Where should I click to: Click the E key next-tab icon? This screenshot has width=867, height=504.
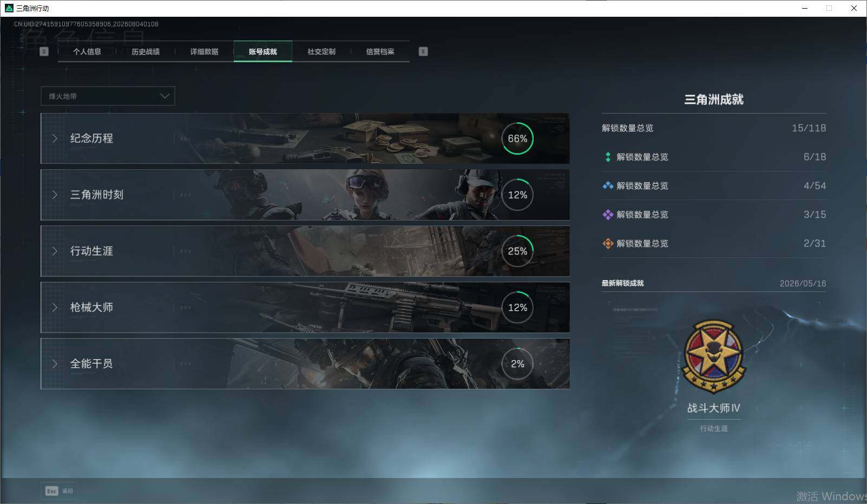(x=423, y=51)
